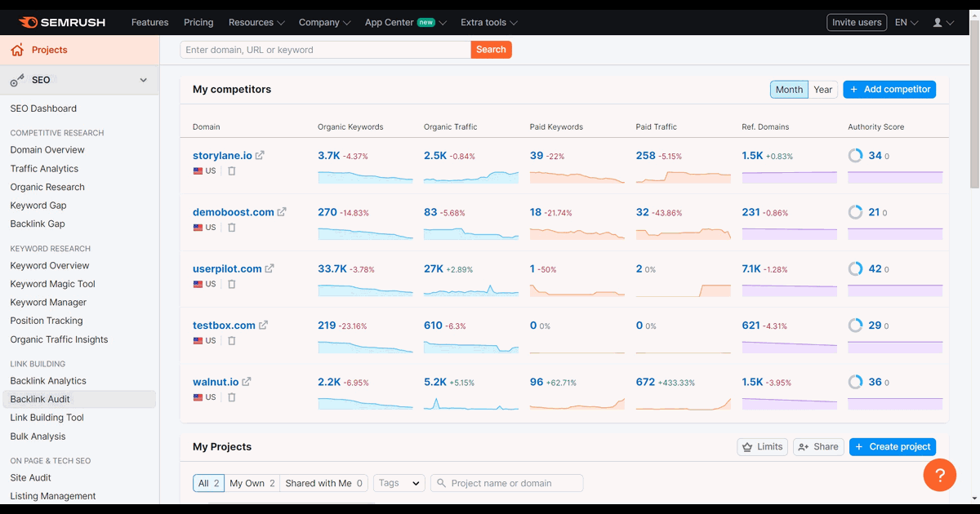980x514 pixels.
Task: Click the magnifier icon in project search
Action: (x=441, y=483)
